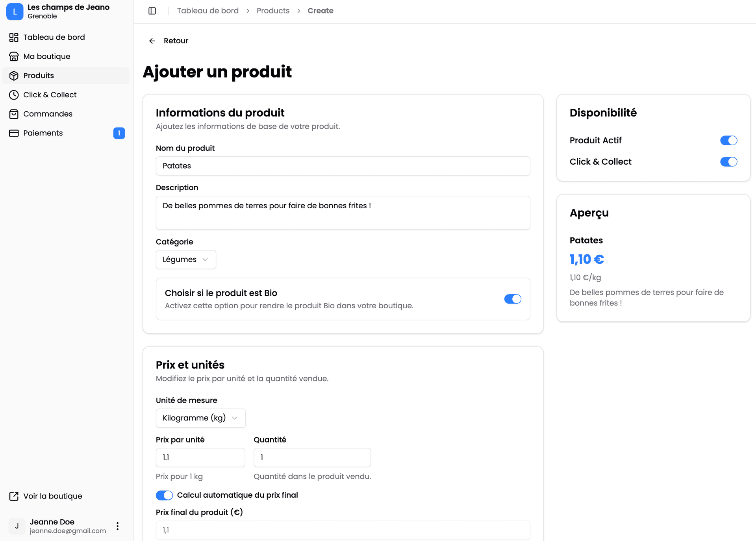Click the sidebar collapse panel icon
Viewport: 756px width, 541px height.
152,11
